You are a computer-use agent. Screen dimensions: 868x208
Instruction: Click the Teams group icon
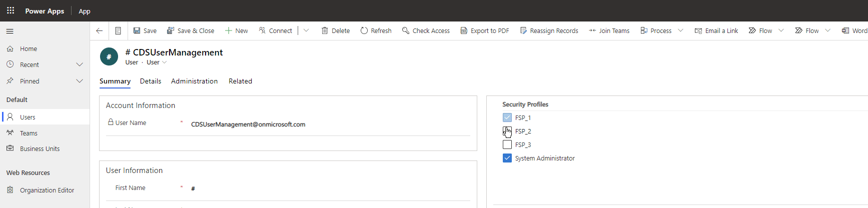pyautogui.click(x=10, y=133)
